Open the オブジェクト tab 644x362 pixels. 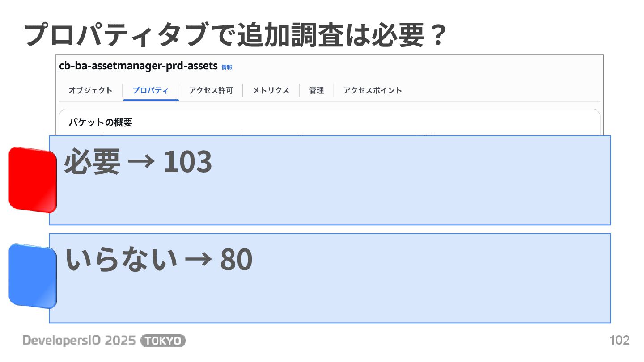click(90, 90)
